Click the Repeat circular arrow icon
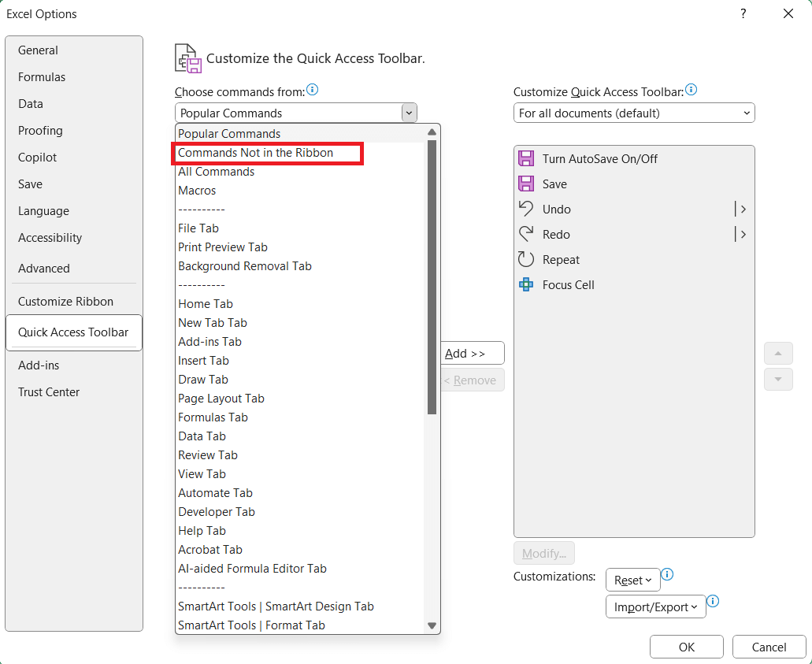The height and width of the screenshot is (664, 812). 525,259
